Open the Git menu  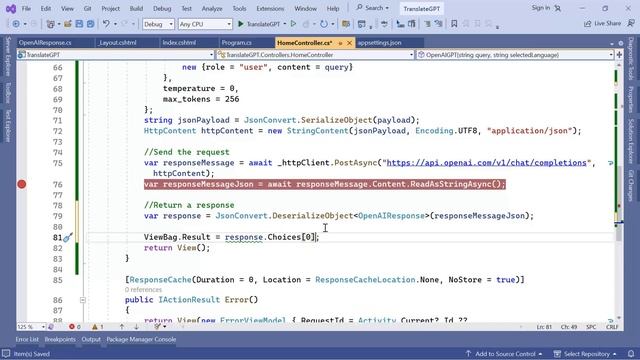point(87,8)
